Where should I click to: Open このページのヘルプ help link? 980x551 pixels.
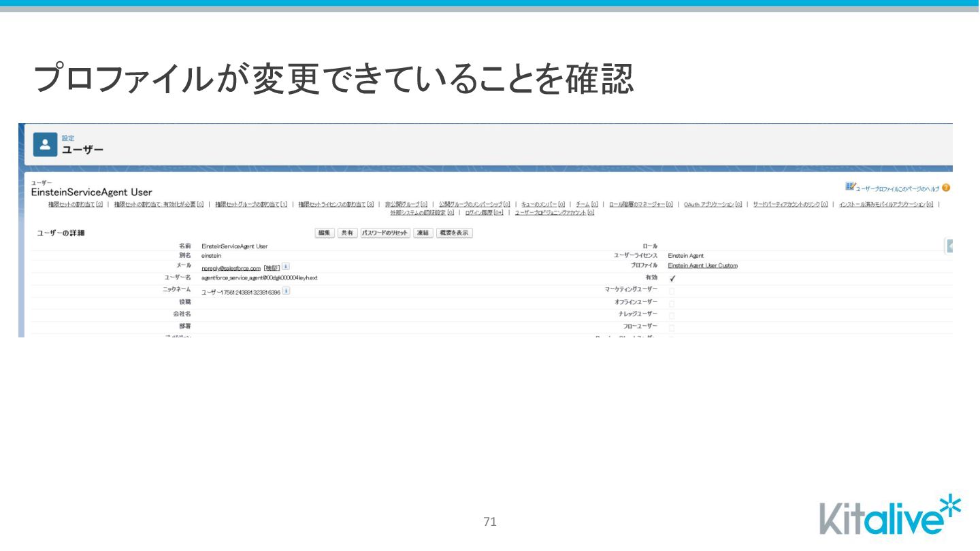click(919, 188)
